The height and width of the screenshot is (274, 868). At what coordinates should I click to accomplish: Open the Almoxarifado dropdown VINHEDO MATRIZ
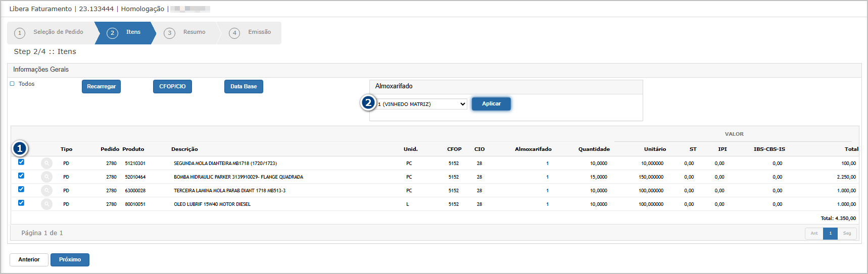421,104
